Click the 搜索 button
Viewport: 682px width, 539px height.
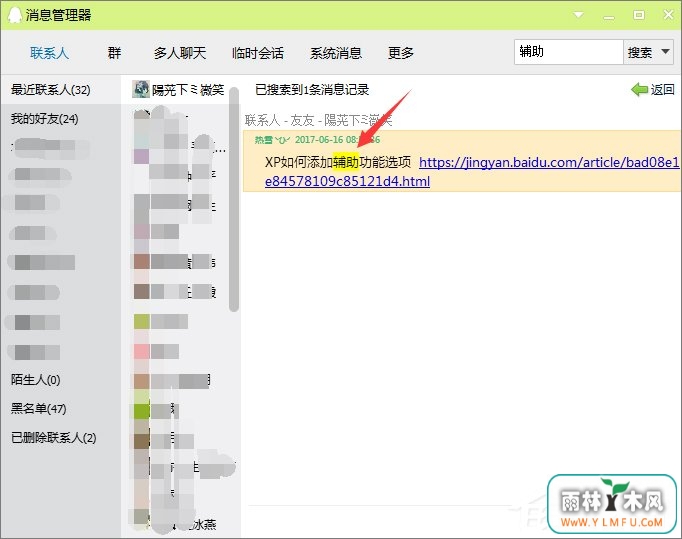click(640, 53)
